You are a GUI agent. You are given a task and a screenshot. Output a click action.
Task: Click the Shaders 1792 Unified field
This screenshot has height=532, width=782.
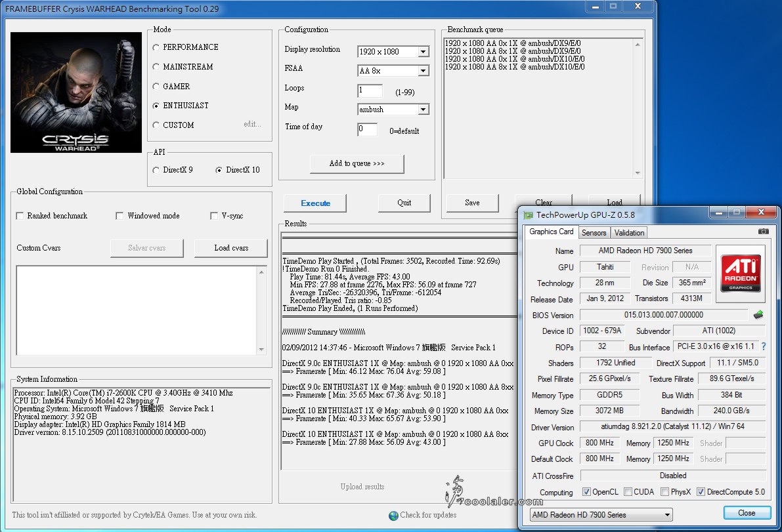click(x=616, y=363)
